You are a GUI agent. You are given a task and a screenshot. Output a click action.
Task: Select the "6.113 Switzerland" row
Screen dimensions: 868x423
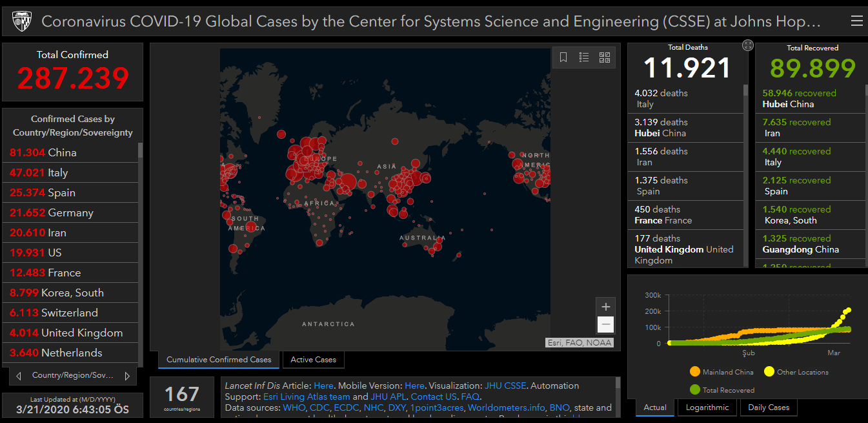pos(70,313)
